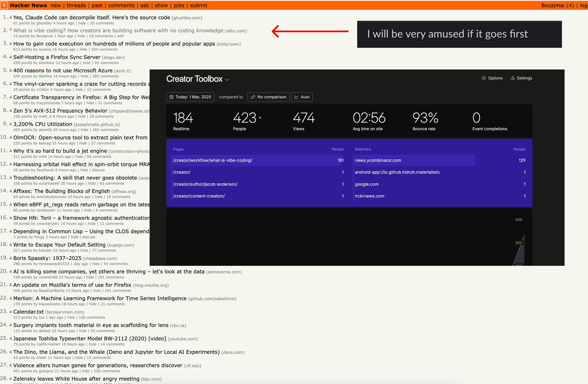Upvote the Calendar.txt story
Image resolution: width=588 pixels, height=384 pixels.
point(11,311)
